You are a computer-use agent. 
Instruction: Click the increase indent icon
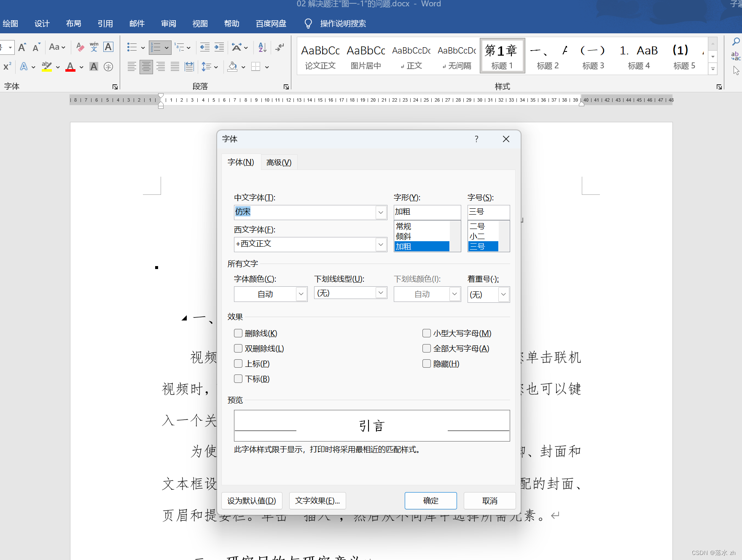tap(219, 47)
